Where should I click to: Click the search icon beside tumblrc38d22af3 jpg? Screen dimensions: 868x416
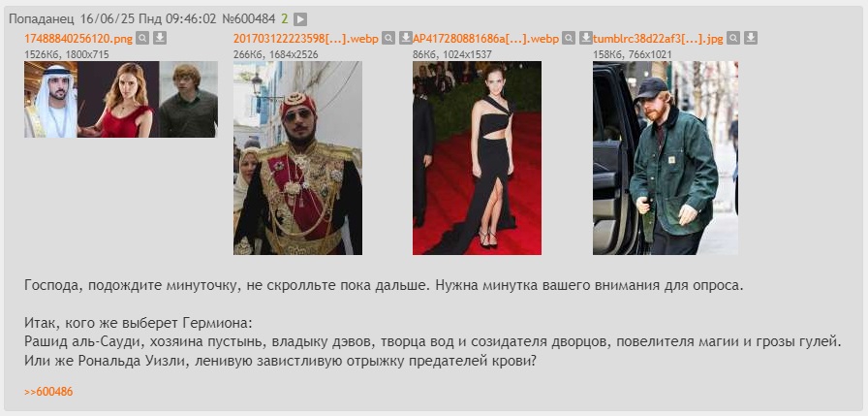(x=733, y=38)
